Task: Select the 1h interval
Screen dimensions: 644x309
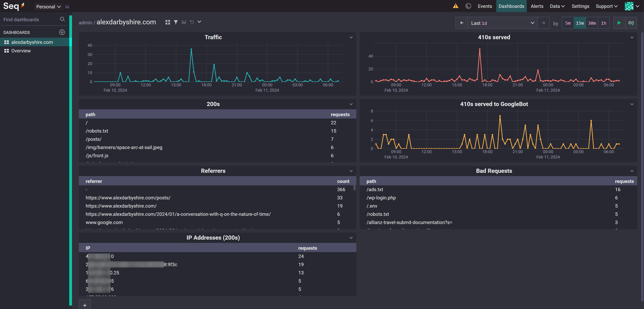Action: click(x=604, y=23)
